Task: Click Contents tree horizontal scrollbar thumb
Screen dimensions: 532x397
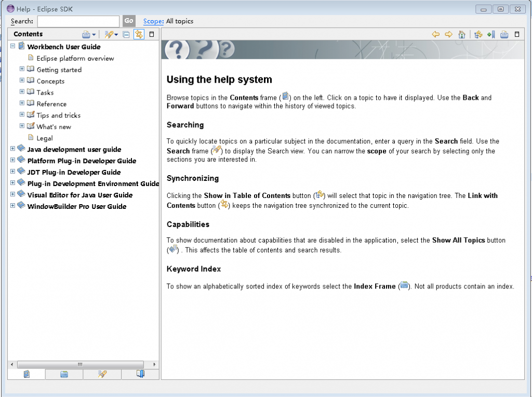Action: [81, 364]
